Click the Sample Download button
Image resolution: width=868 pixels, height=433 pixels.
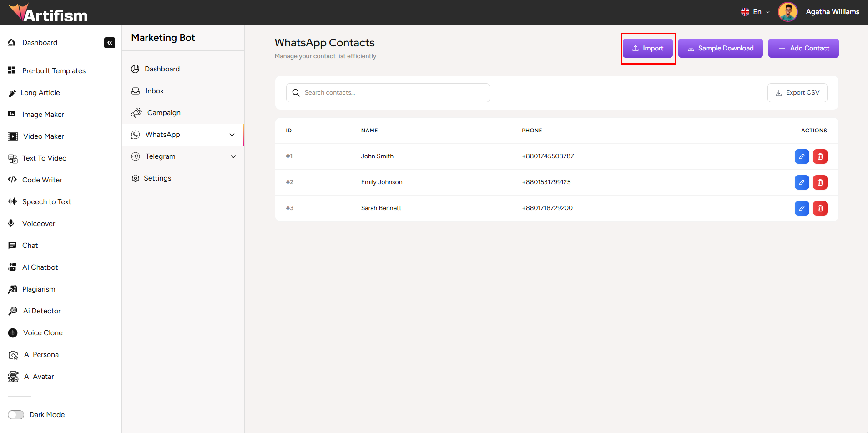(720, 48)
